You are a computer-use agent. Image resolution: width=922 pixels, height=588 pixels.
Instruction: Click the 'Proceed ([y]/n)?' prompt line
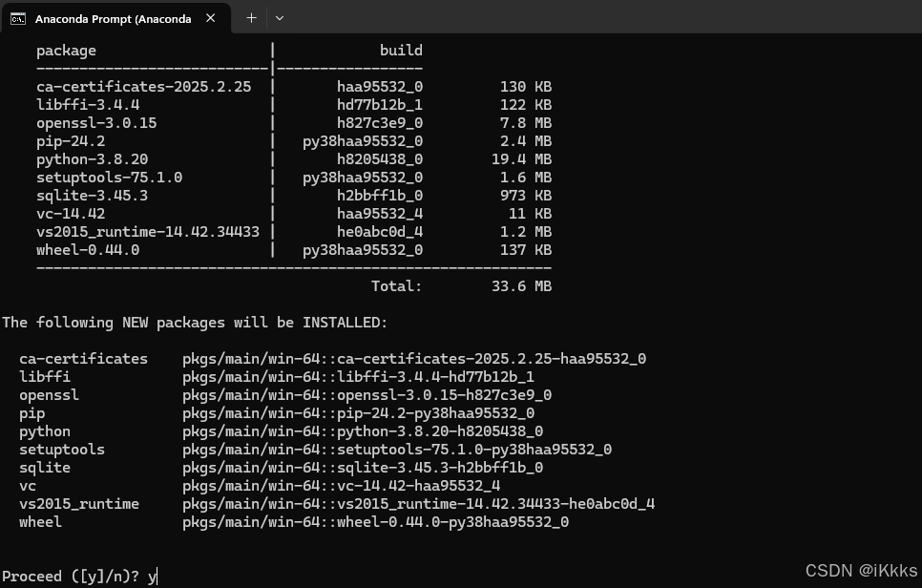tap(79, 577)
